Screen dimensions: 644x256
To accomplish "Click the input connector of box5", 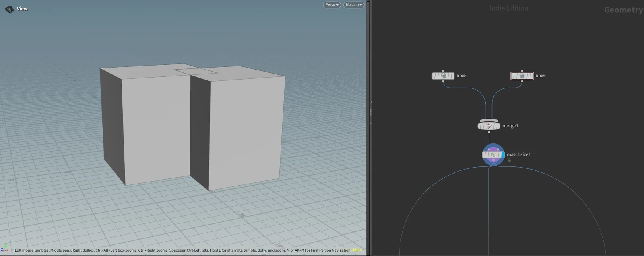I will click(443, 70).
